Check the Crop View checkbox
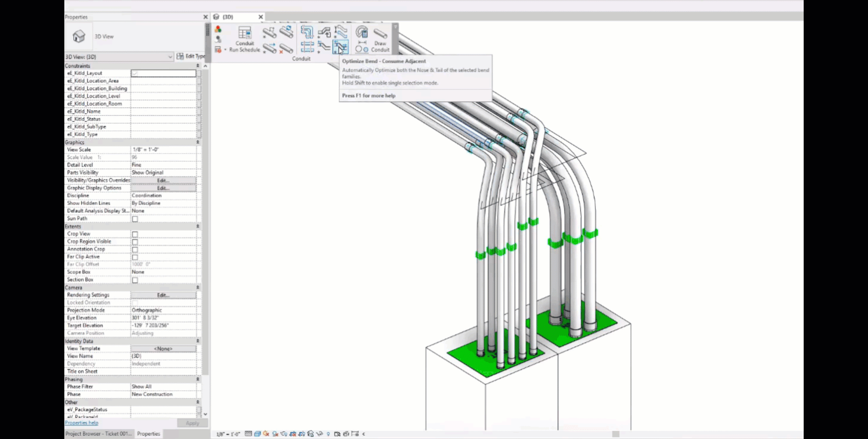The height and width of the screenshot is (439, 868). pos(135,234)
